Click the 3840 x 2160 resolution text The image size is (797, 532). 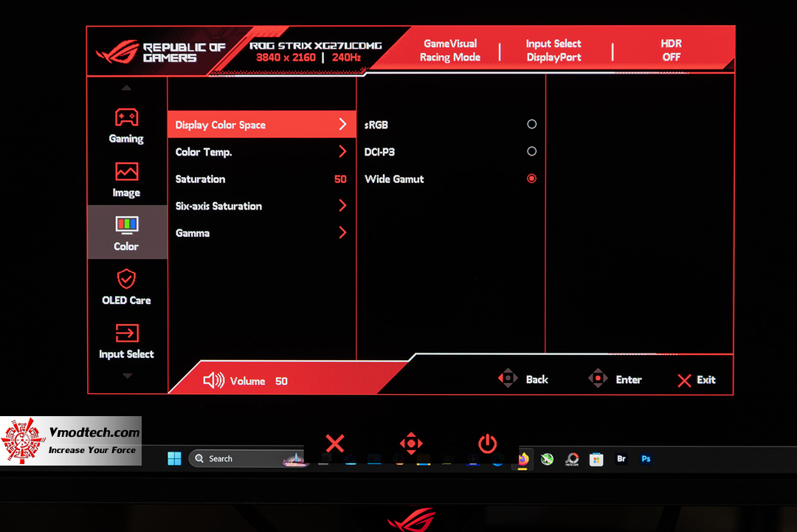click(x=286, y=58)
